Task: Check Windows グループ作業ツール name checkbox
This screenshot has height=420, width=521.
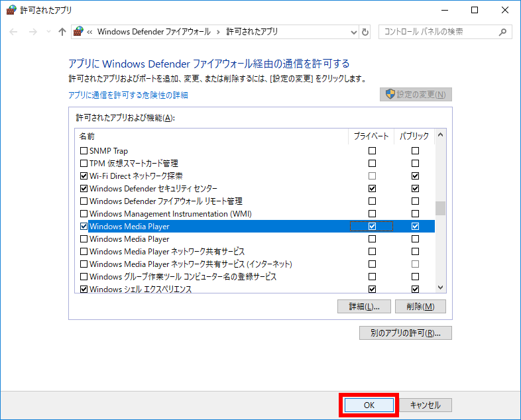Action: 84,277
